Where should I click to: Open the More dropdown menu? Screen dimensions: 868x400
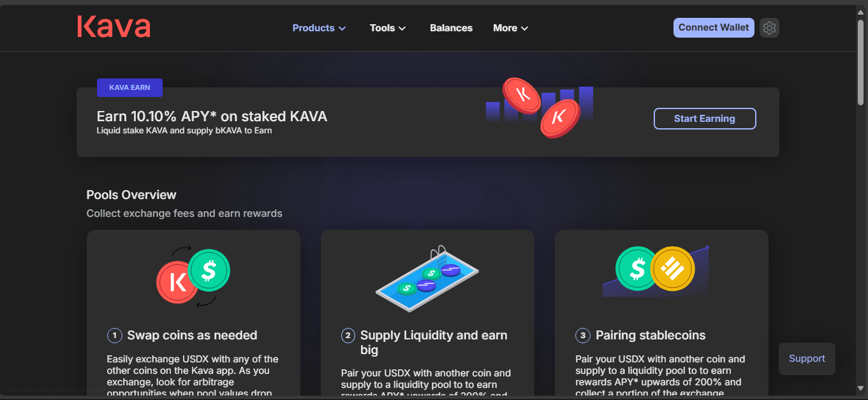coord(510,28)
